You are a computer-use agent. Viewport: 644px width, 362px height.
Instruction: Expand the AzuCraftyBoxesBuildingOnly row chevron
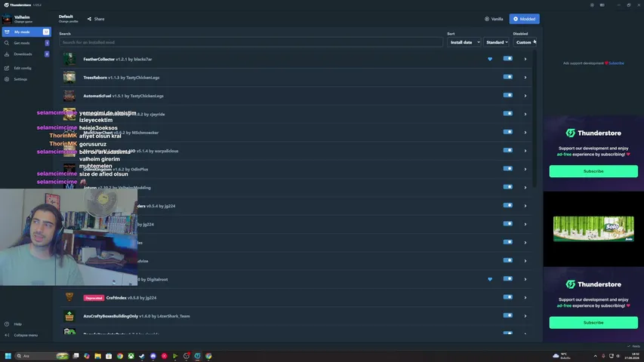(x=525, y=316)
